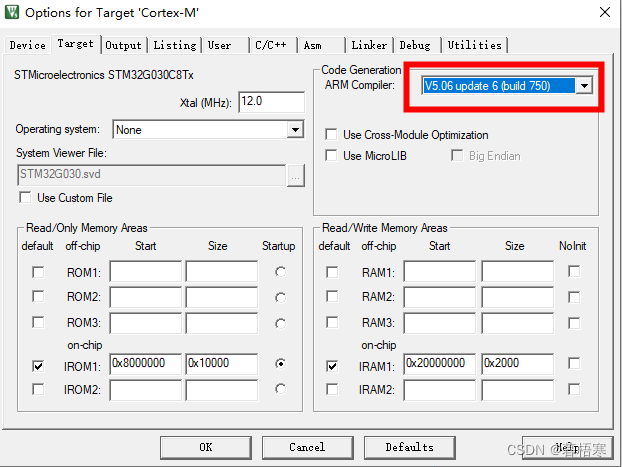The image size is (622, 467).
Task: Check the IRAM2 default checkbox
Action: [332, 389]
